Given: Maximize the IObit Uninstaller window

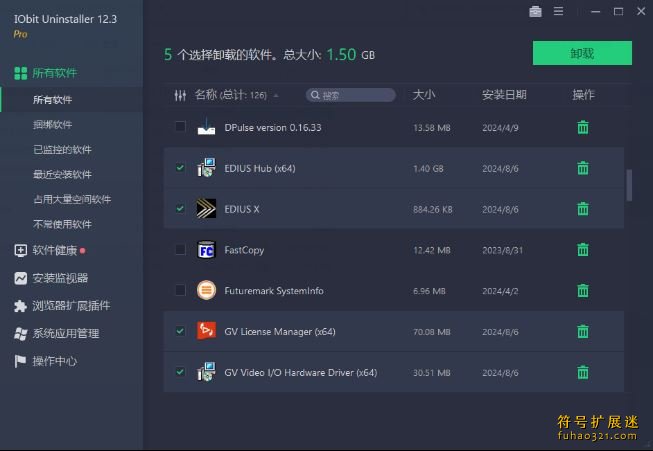Looking at the screenshot, I should click(618, 11).
